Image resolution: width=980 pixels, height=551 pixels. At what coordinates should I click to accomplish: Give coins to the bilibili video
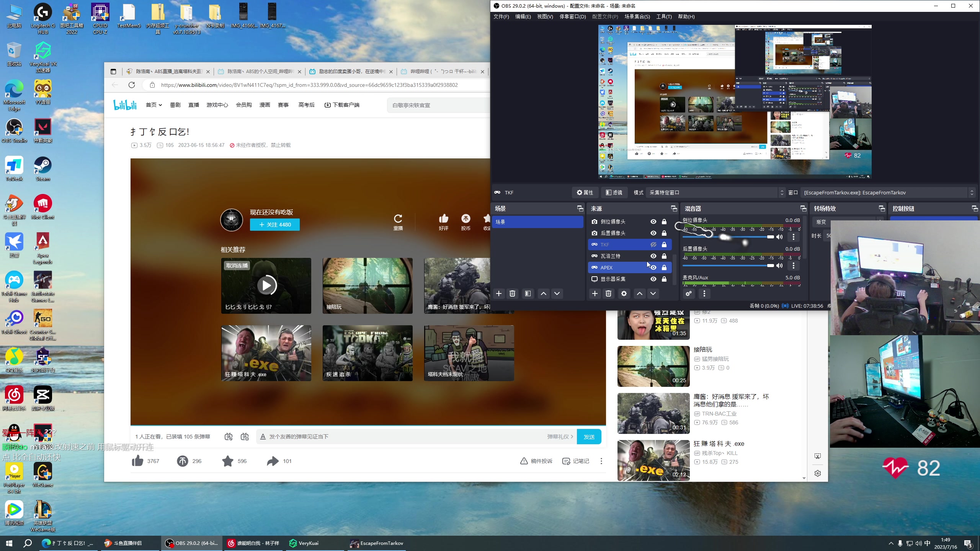[183, 461]
